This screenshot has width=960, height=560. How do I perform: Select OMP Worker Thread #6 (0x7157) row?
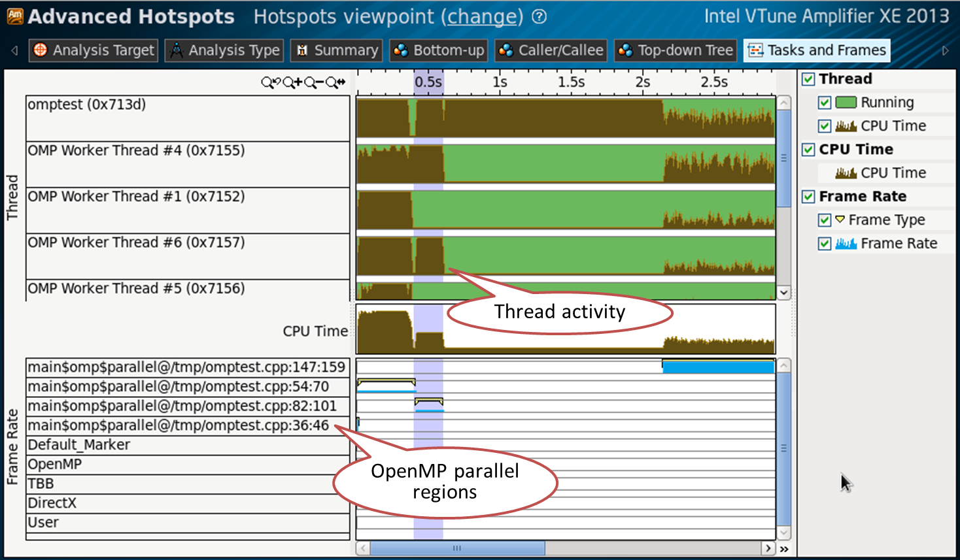[x=188, y=256]
